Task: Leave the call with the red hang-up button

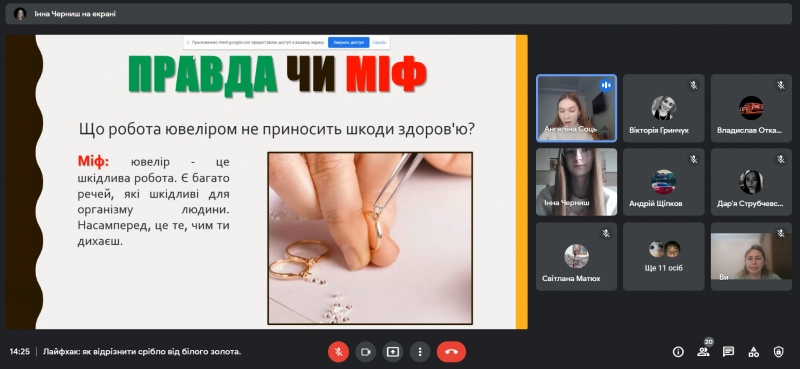Action: (451, 352)
